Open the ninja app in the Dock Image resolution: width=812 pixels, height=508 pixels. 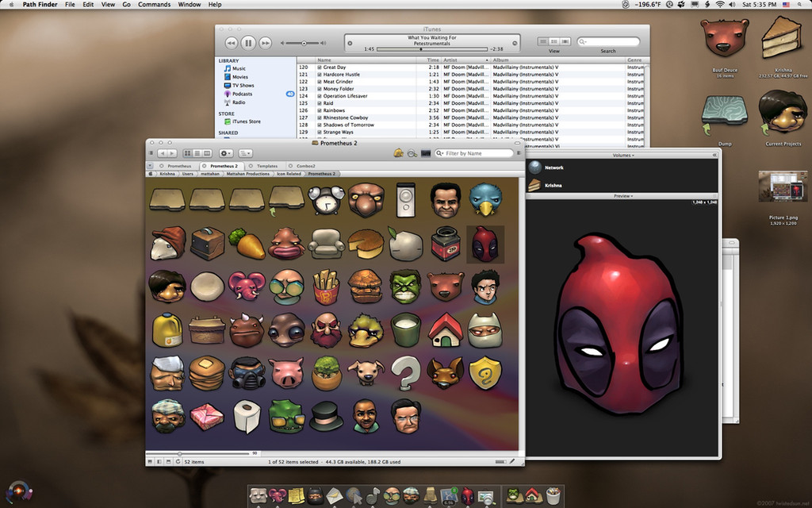click(x=316, y=496)
